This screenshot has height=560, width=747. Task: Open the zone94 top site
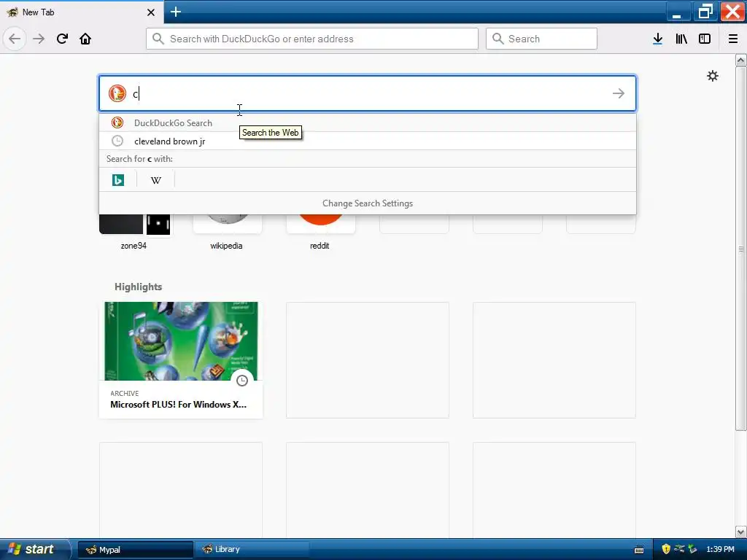[x=134, y=232]
